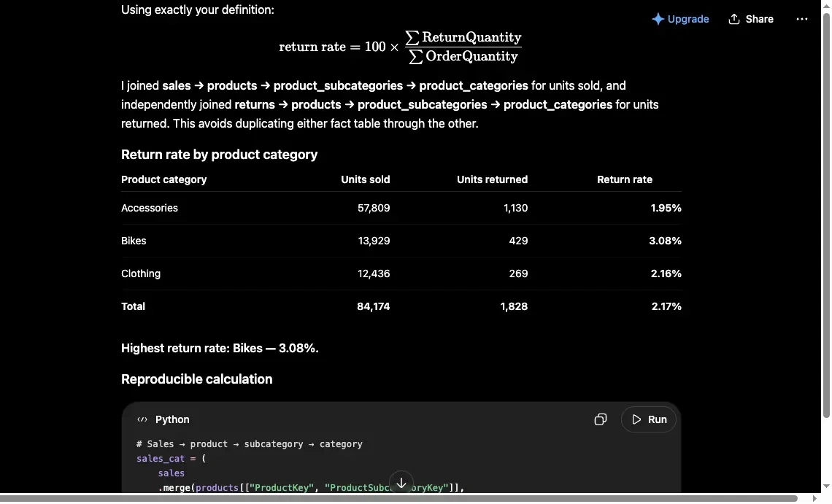Click the return rate formula
This screenshot has height=504, width=832.
click(x=401, y=47)
